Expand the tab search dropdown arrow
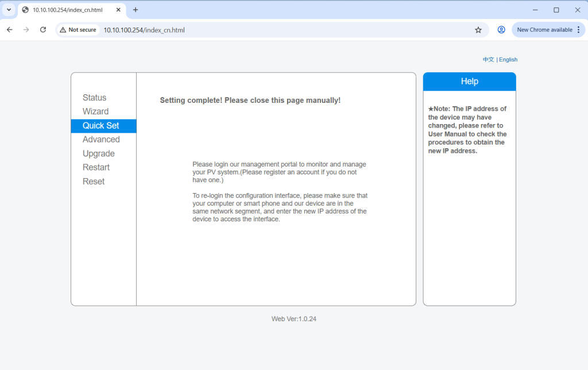This screenshot has width=588, height=370. point(9,10)
